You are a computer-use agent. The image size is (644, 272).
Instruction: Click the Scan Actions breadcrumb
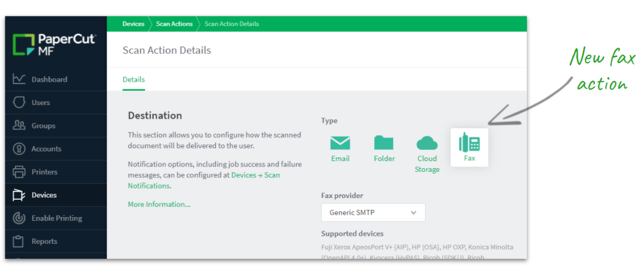174,24
